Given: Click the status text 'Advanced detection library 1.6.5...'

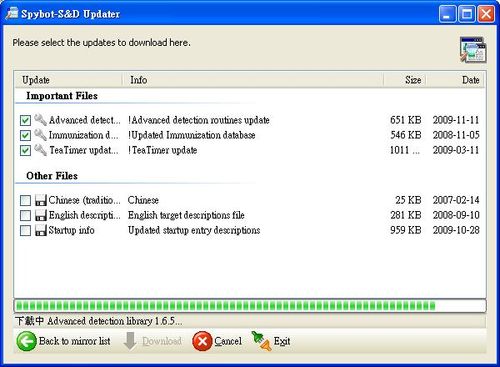Looking at the screenshot, I should pos(115,321).
